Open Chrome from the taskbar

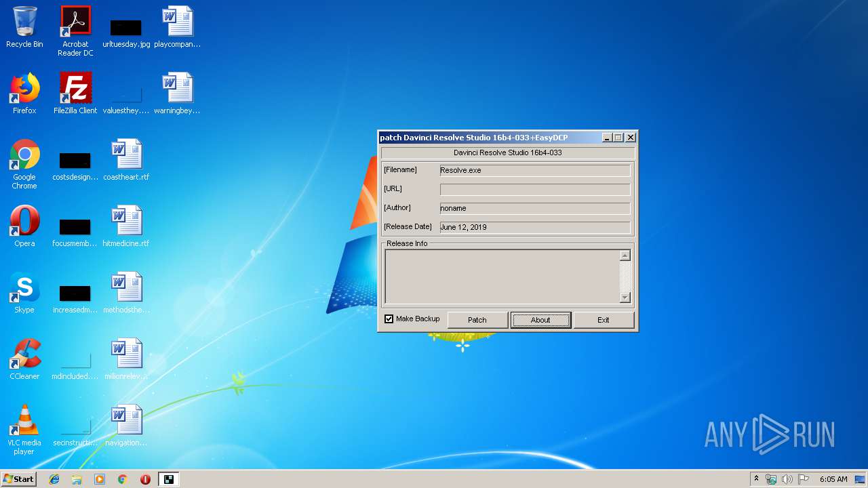pyautogui.click(x=123, y=479)
